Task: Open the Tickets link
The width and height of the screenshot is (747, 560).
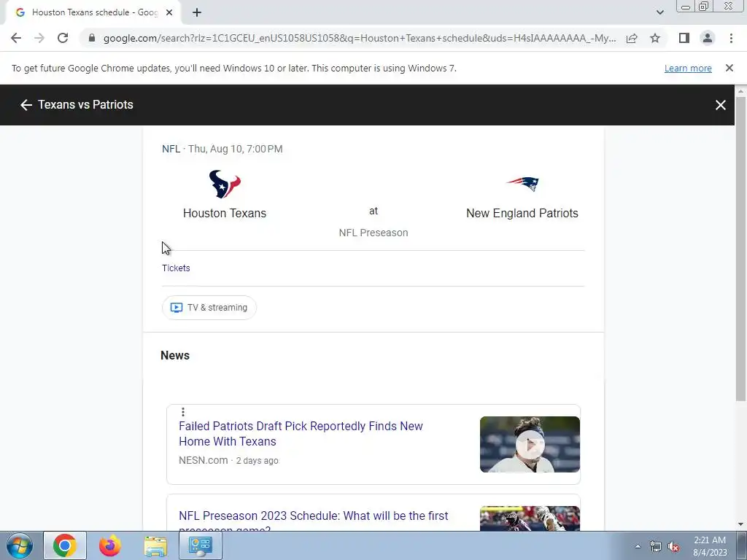Action: (x=176, y=268)
